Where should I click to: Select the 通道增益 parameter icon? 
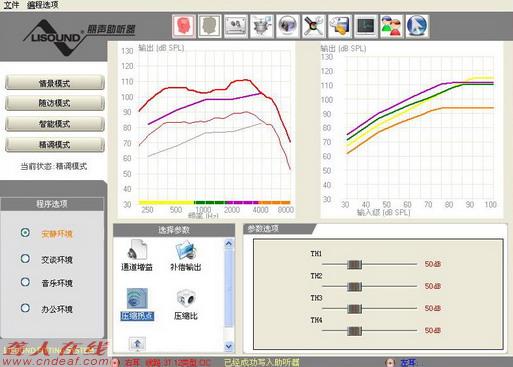137,255
